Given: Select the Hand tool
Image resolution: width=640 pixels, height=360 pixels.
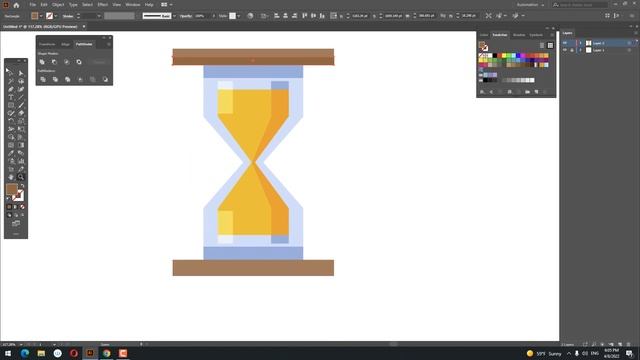Looking at the screenshot, I should [11, 177].
